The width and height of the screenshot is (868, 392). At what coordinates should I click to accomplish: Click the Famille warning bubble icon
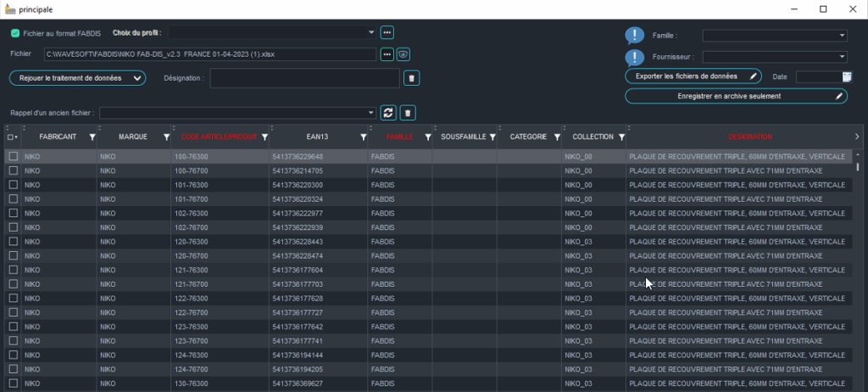[634, 36]
